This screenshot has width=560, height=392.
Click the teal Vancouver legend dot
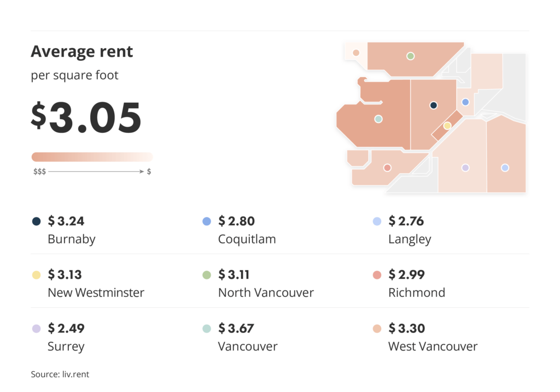point(207,329)
